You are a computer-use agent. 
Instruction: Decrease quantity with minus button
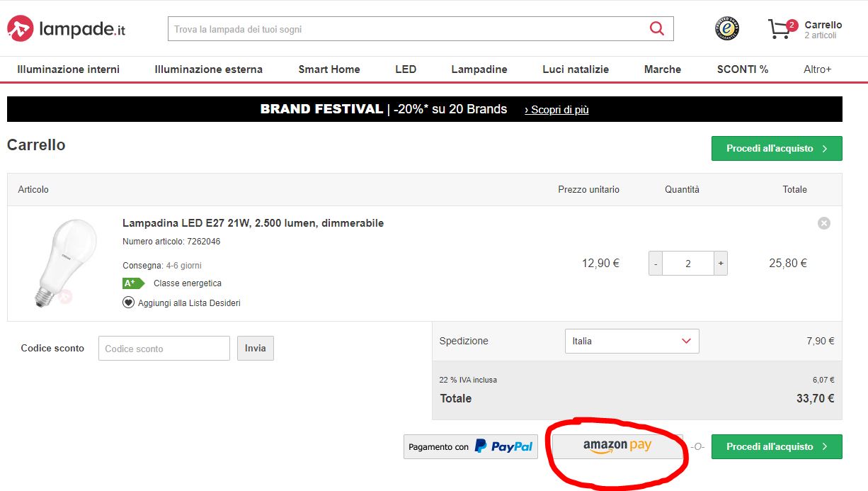[656, 264]
